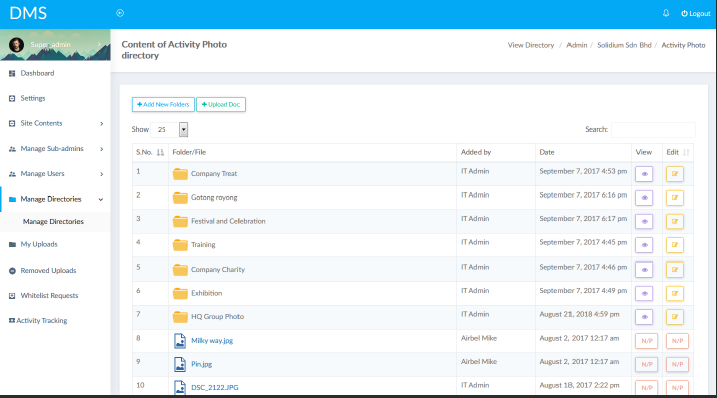Screen dimensions: 717x398
Task: Open DSC_2122.JPG file link
Action: click(214, 387)
